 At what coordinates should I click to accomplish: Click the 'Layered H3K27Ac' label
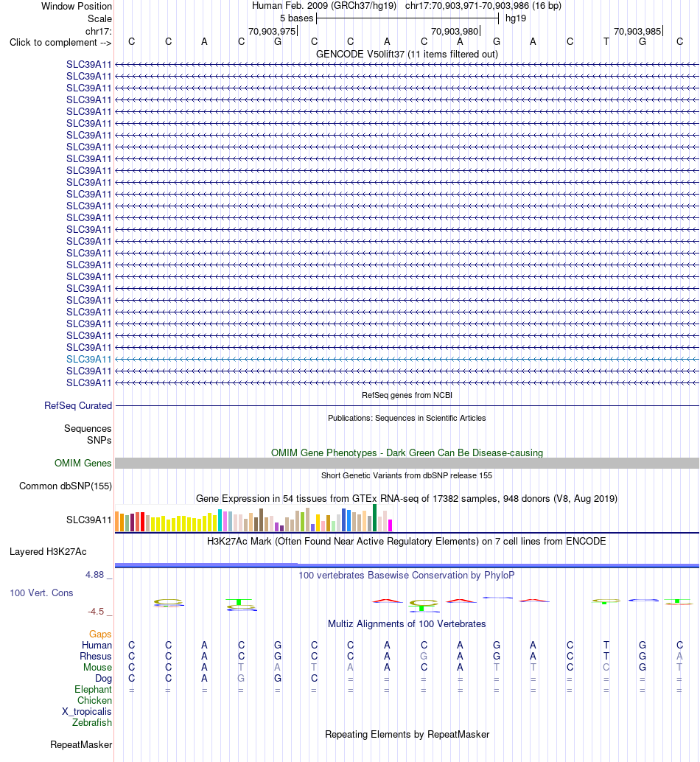click(48, 552)
